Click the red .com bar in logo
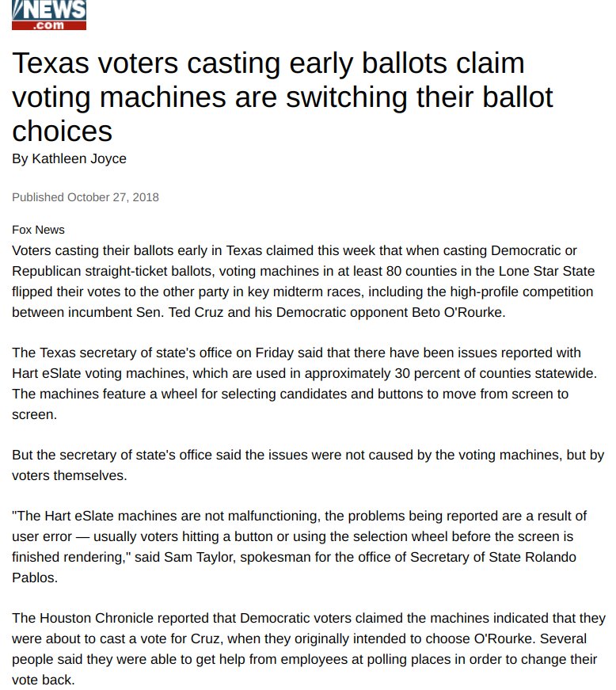Viewport: 616px width, 690px height. 49,25
